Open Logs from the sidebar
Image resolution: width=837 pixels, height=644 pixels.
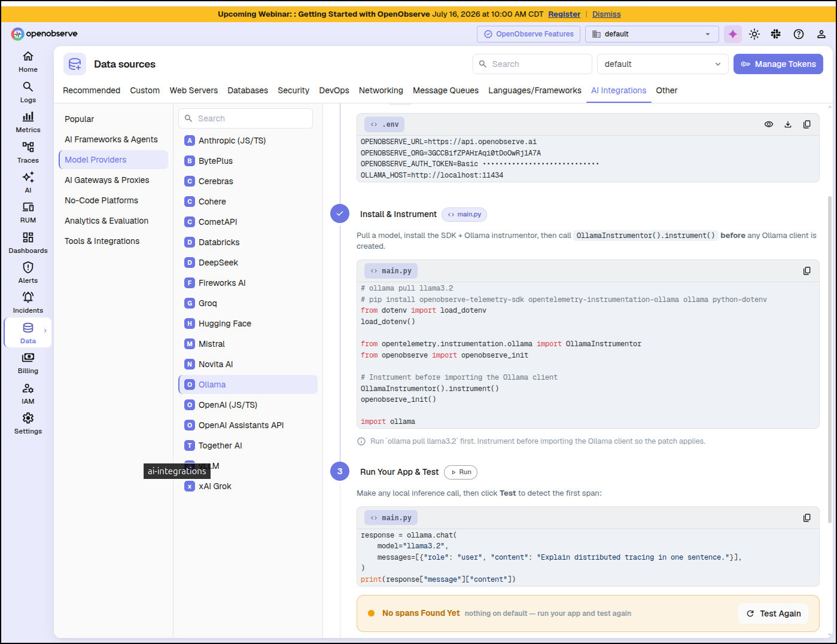(x=28, y=92)
